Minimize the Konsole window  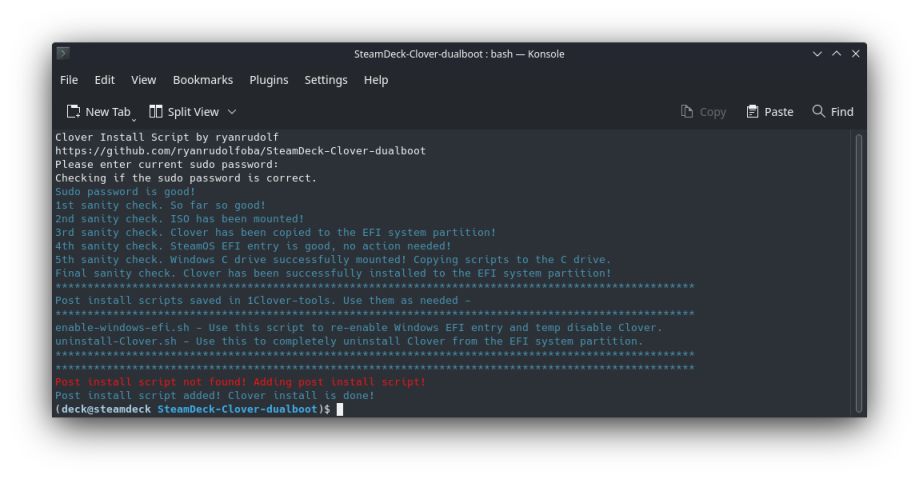(817, 54)
